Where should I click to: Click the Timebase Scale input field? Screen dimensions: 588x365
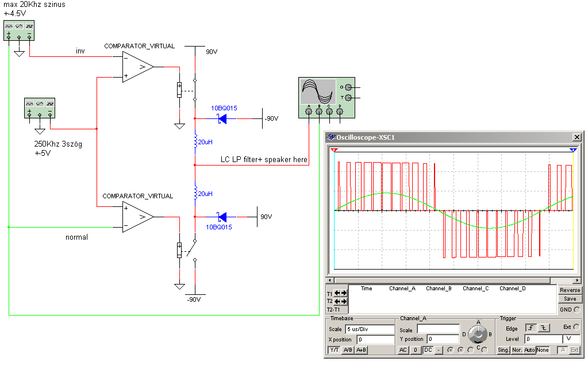click(370, 329)
